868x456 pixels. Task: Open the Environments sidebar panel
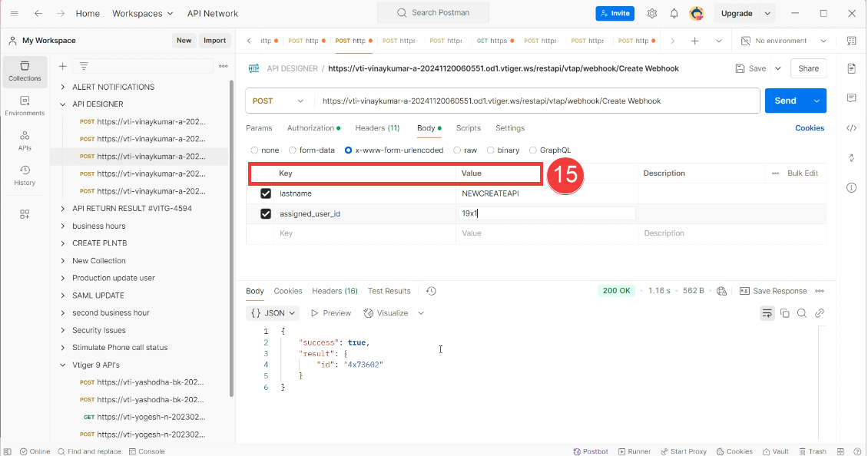(x=25, y=106)
